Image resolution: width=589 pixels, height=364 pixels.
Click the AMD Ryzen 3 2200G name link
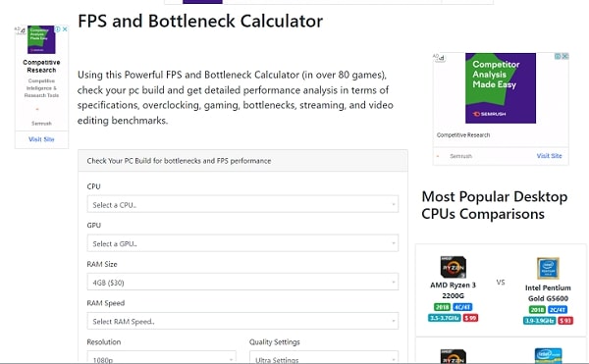pyautogui.click(x=453, y=290)
